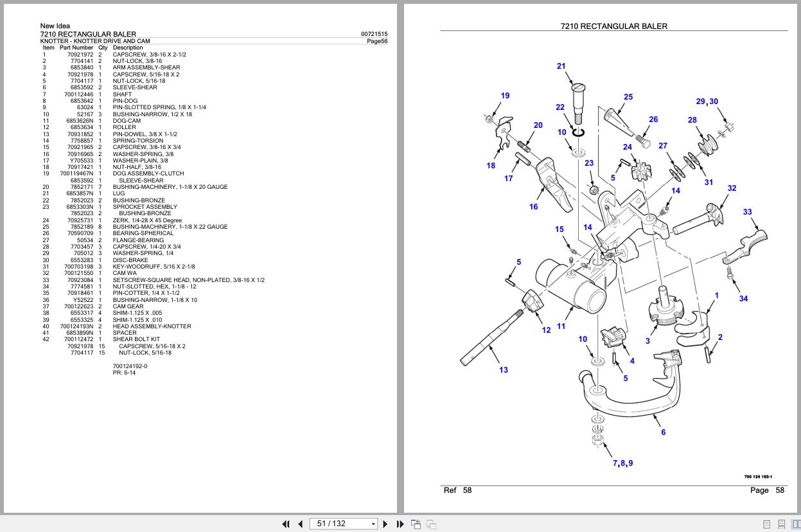
Task: Click the BEARING-SPHERICAL description
Action: [x=143, y=233]
